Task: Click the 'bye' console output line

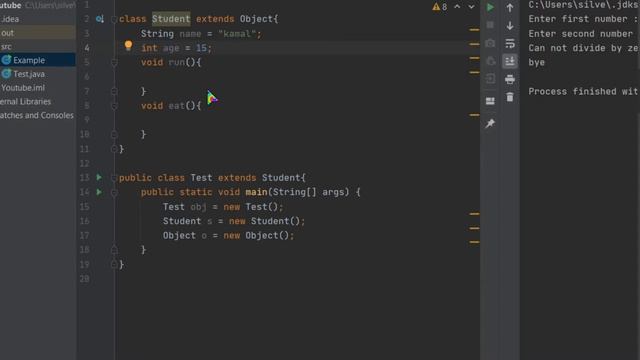Action: [x=536, y=62]
